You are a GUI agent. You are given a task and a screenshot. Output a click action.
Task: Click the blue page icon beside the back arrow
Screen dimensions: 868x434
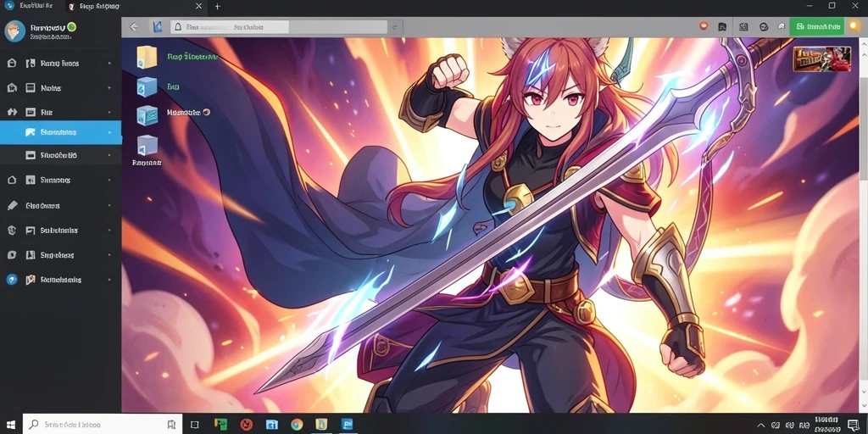pos(157,26)
